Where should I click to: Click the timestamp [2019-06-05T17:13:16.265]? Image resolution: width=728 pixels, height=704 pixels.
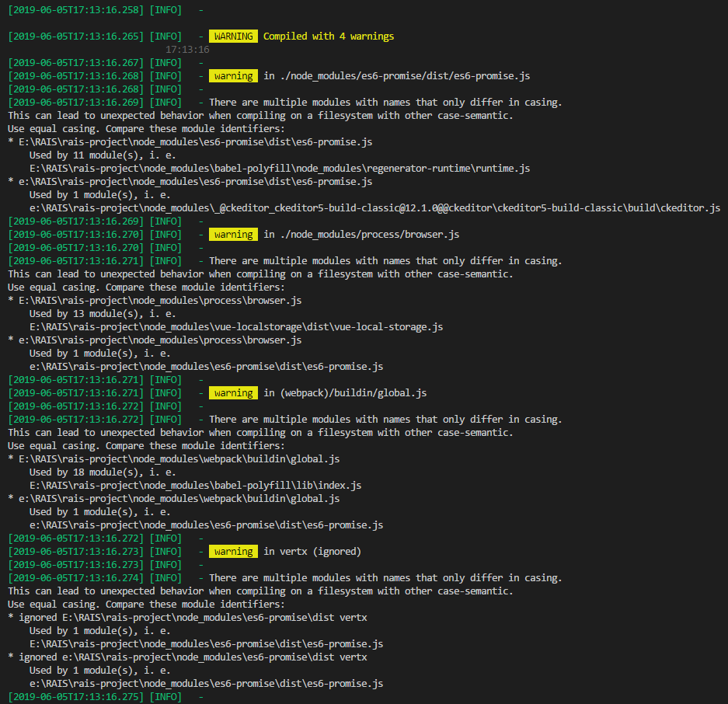[76, 37]
